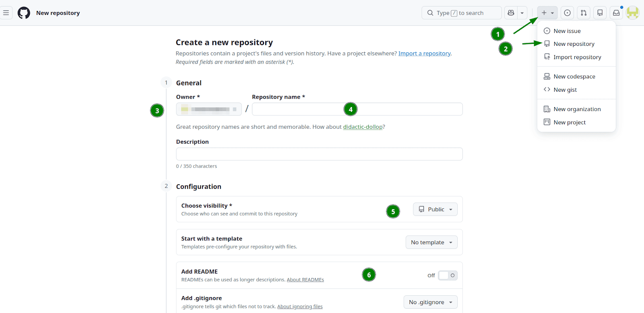This screenshot has width=644, height=313.
Task: Click the 0 / 350 characters counter
Action: pos(196,166)
